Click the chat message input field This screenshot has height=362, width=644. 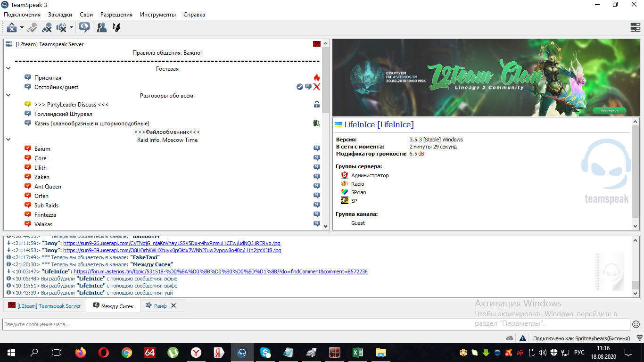pos(316,324)
